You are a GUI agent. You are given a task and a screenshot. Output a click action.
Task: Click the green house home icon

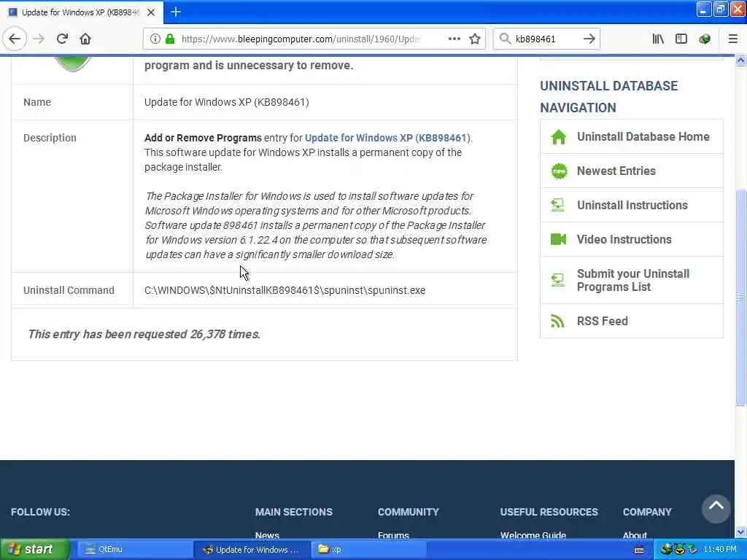[x=558, y=137]
